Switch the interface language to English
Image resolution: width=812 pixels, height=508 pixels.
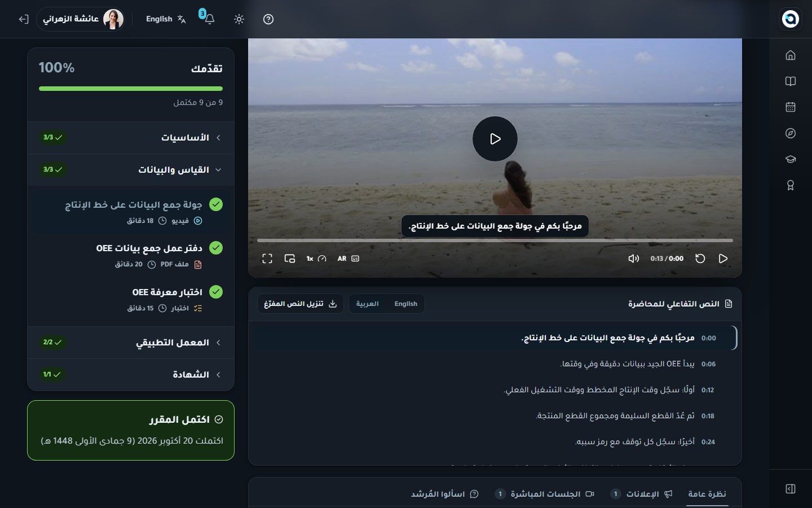[166, 19]
